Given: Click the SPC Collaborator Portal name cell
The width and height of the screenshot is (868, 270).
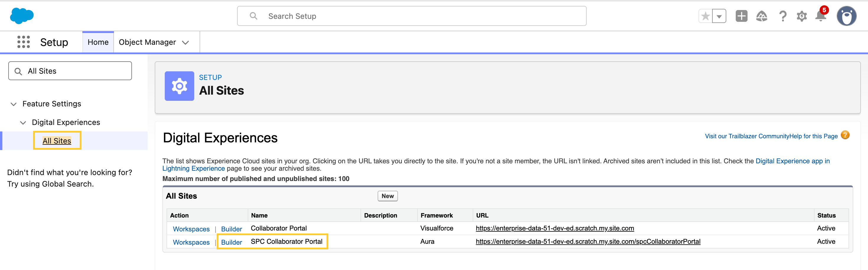Looking at the screenshot, I should pos(286,242).
